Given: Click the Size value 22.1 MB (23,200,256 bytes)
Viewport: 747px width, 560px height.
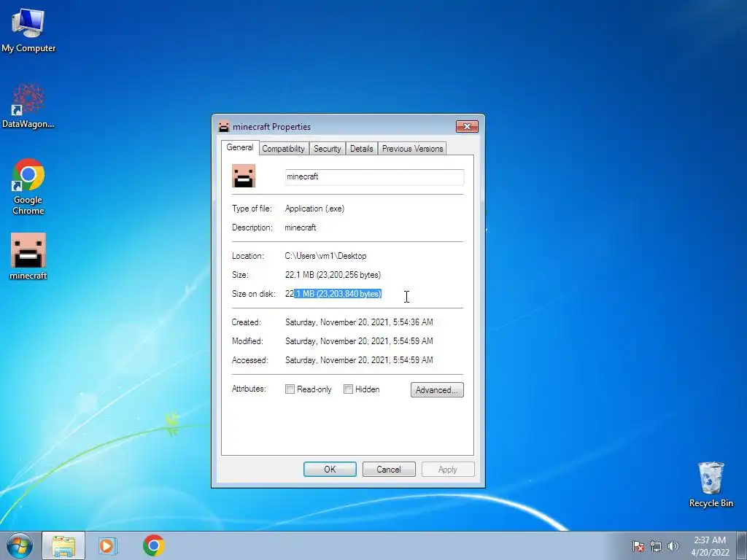Looking at the screenshot, I should (x=333, y=275).
